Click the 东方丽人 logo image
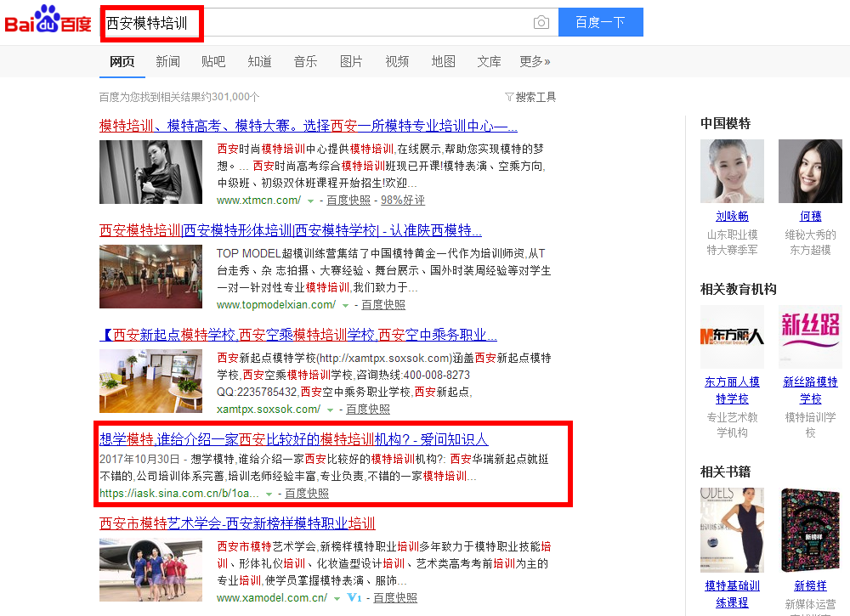The height and width of the screenshot is (616, 850). (x=732, y=337)
